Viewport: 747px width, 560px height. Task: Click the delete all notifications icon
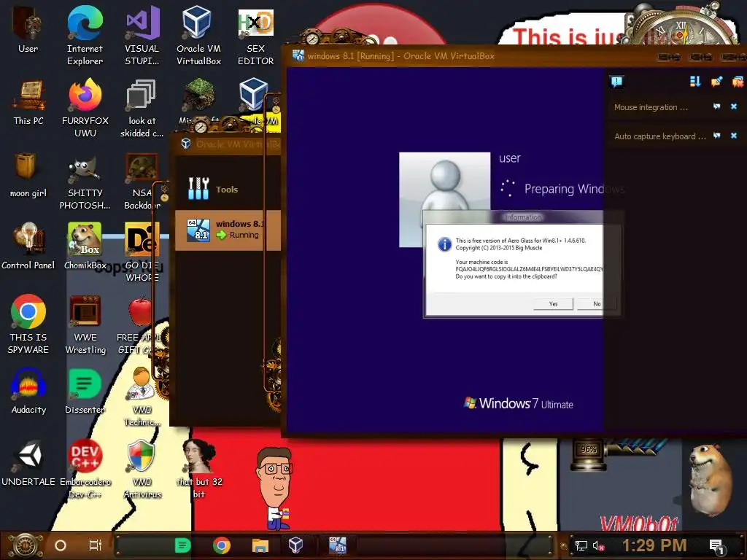pos(738,82)
